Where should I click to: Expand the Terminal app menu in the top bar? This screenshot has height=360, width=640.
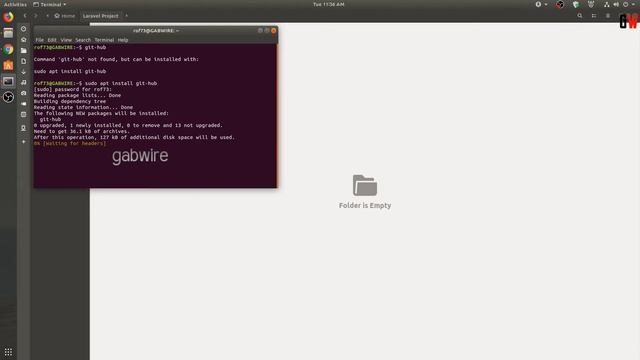49,4
